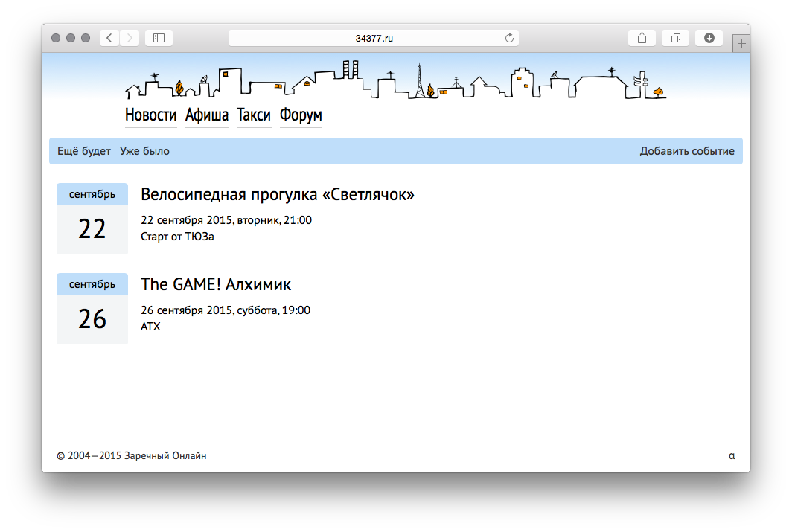792x532 pixels.
Task: Switch to the Уже было tab
Action: pos(144,151)
